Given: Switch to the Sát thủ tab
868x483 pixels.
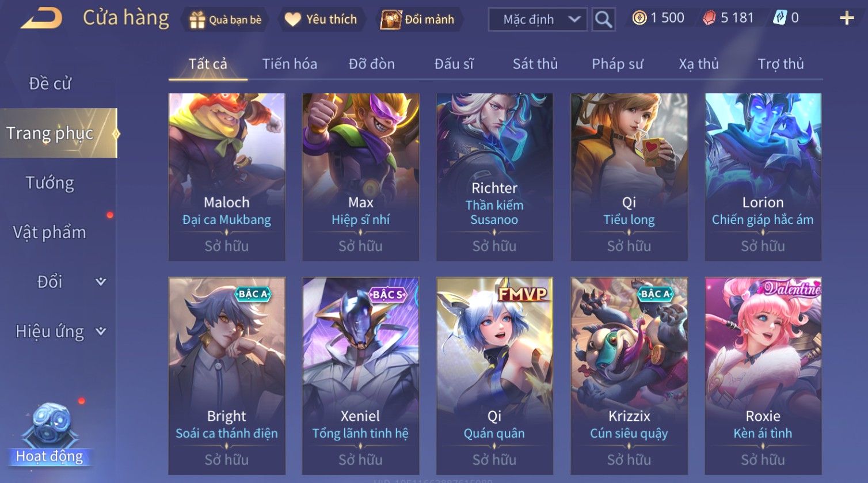Looking at the screenshot, I should coord(535,64).
